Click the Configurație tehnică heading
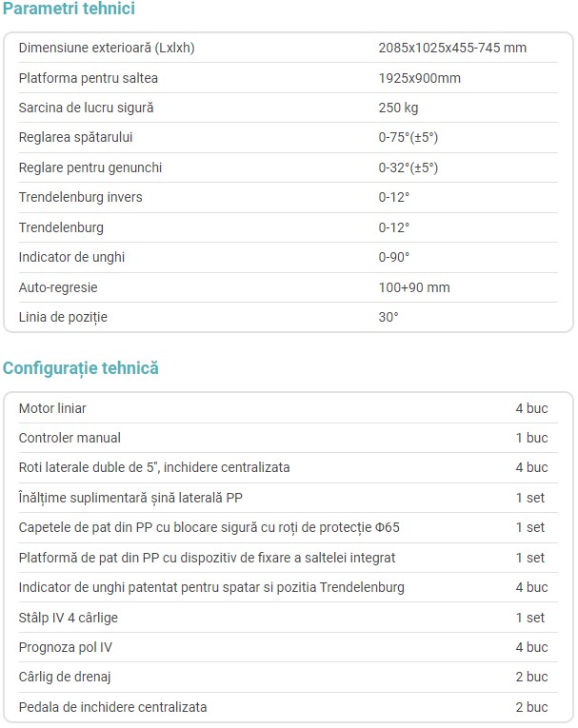 point(81,368)
